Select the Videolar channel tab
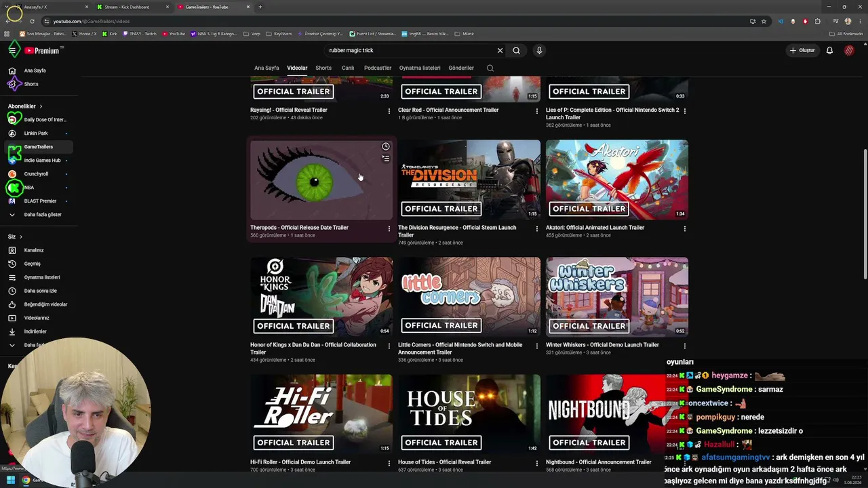This screenshot has width=868, height=488. (x=297, y=68)
